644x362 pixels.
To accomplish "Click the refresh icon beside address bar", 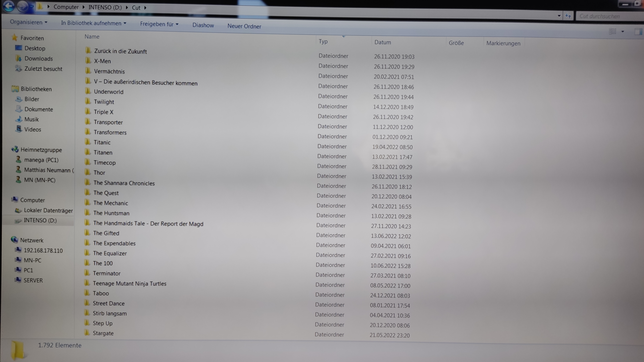I will click(568, 16).
